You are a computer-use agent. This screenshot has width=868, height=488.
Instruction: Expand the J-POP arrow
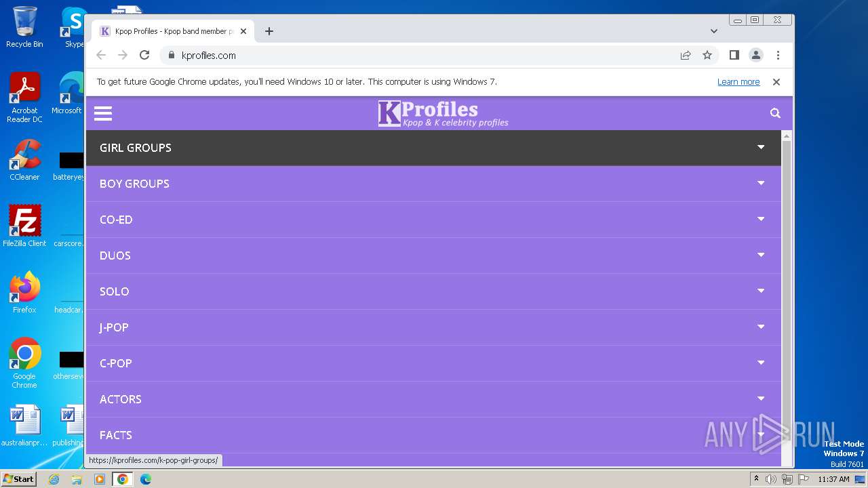pos(761,327)
